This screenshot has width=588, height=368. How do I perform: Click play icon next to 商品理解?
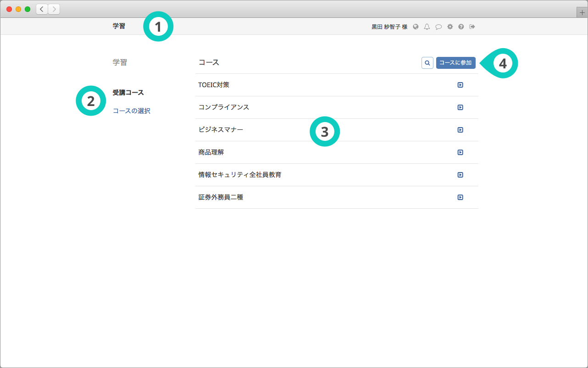[460, 152]
